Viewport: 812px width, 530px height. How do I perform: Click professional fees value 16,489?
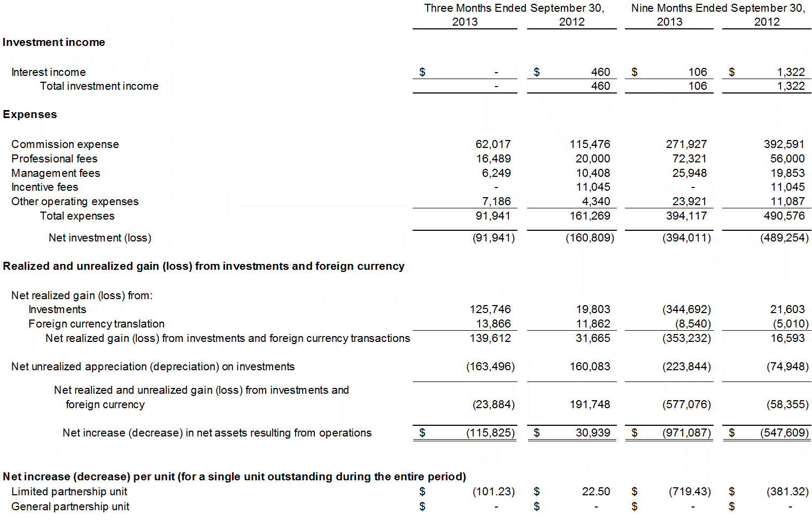(493, 159)
